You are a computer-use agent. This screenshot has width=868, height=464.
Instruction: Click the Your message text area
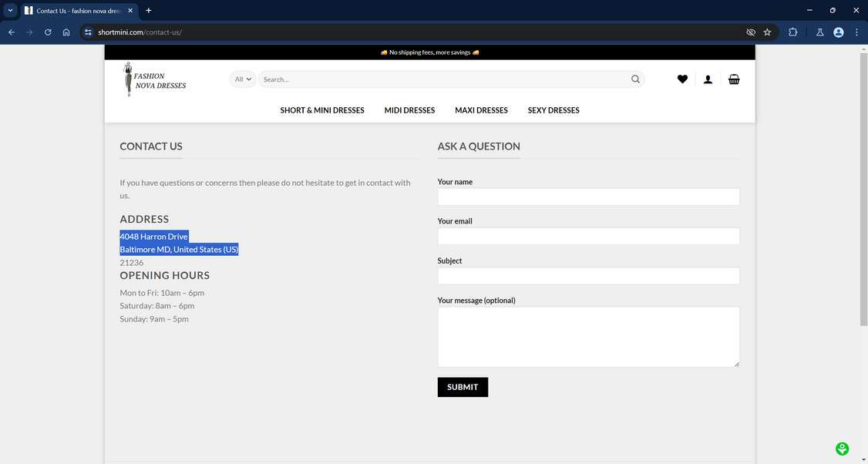588,337
